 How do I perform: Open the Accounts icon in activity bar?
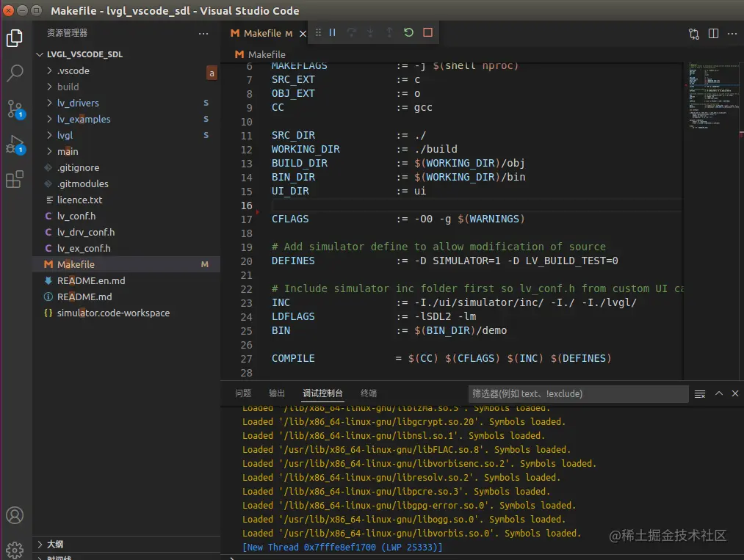point(15,515)
